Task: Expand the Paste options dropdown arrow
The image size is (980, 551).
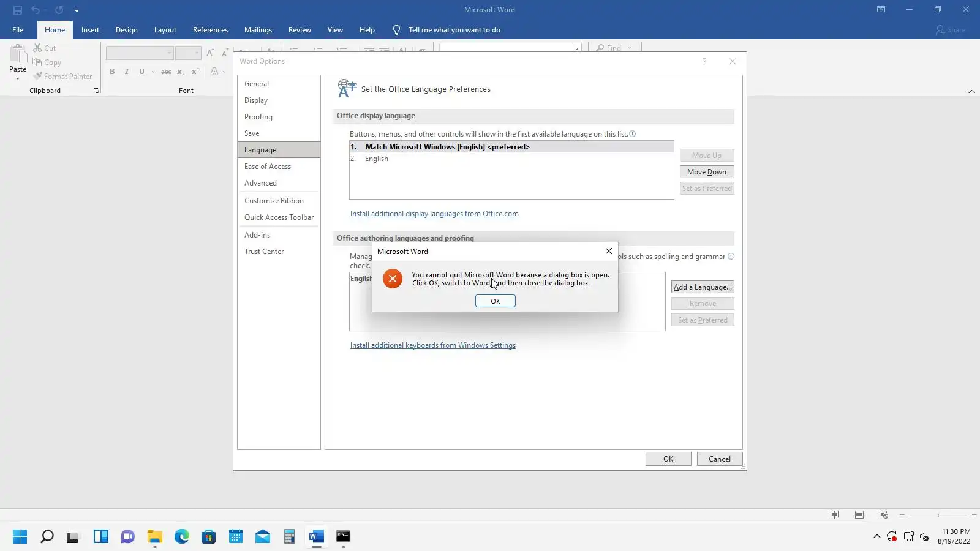Action: [18, 78]
